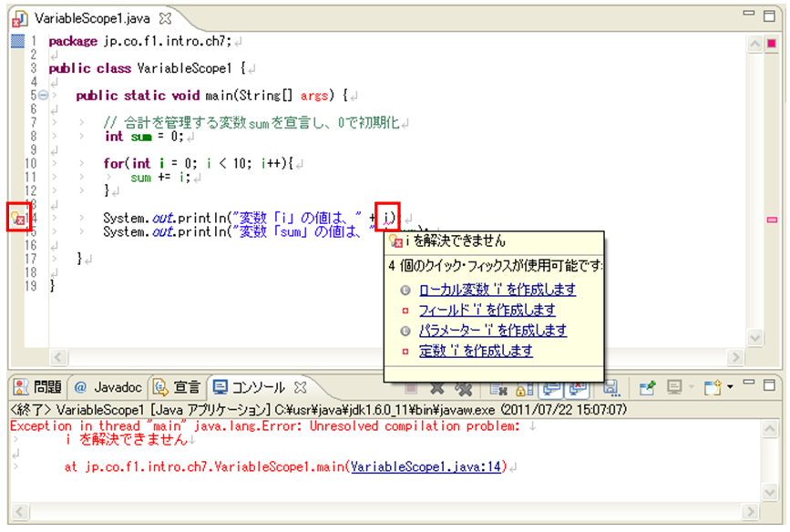
Task: Clear the console output
Action: click(x=499, y=388)
